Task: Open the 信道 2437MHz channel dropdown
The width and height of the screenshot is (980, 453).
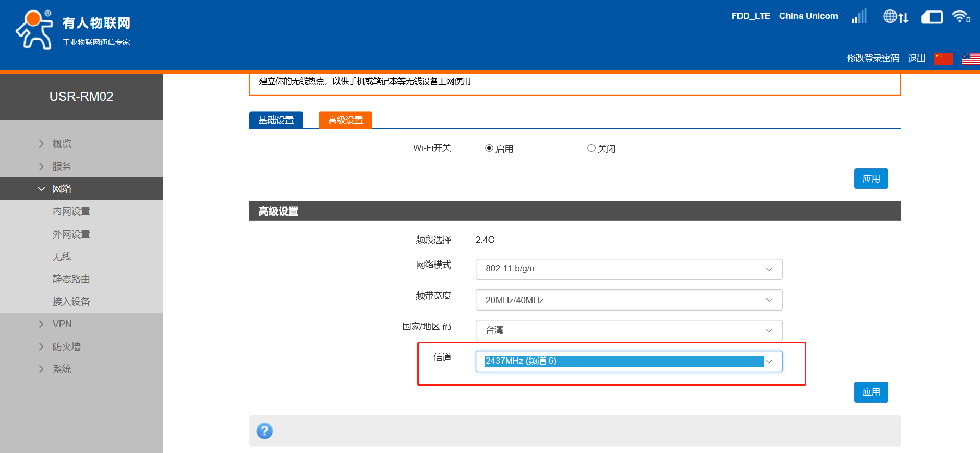Action: point(628,361)
